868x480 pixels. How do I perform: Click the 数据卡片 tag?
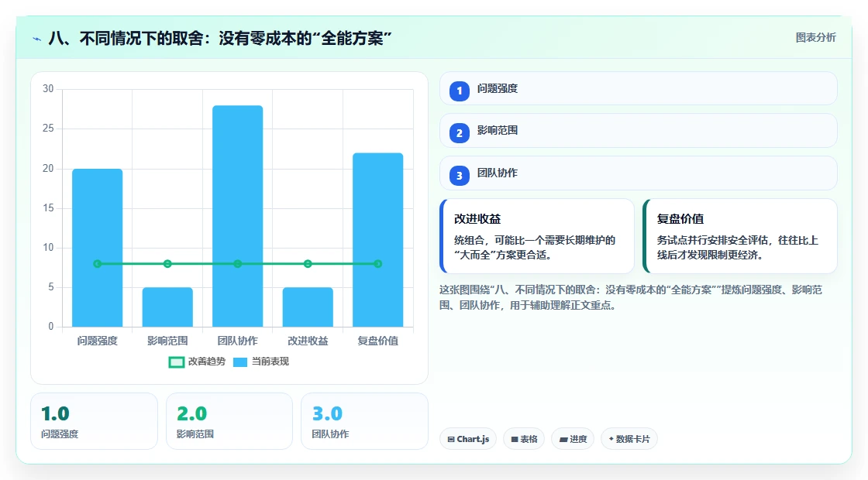629,439
